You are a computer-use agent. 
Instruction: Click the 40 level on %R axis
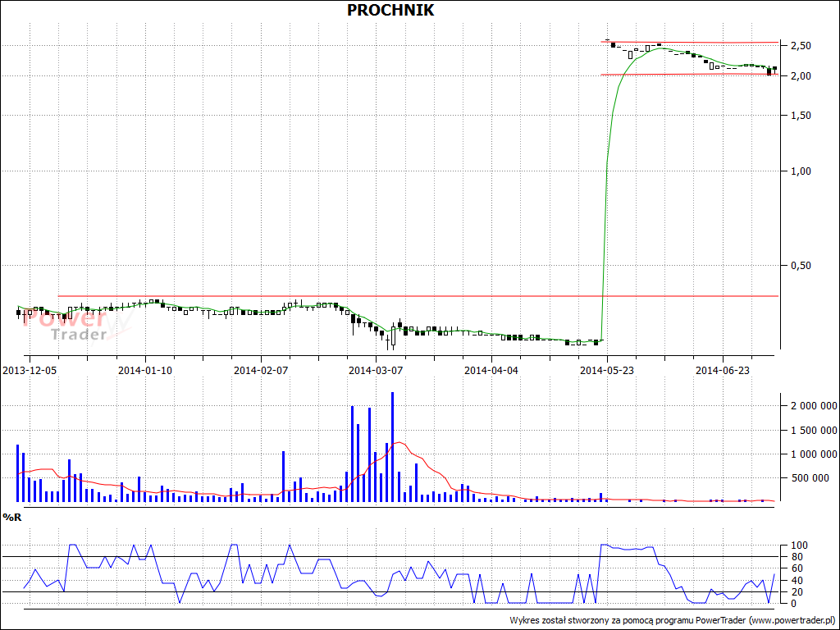click(796, 581)
